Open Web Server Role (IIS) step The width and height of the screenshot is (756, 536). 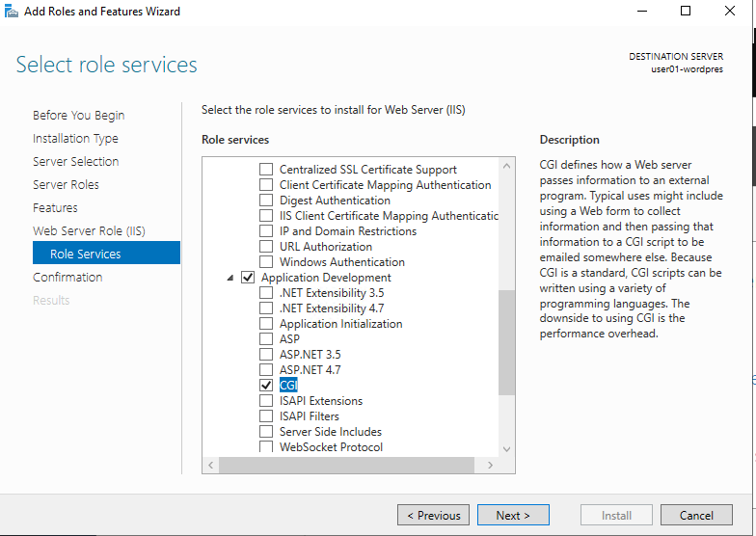[89, 231]
